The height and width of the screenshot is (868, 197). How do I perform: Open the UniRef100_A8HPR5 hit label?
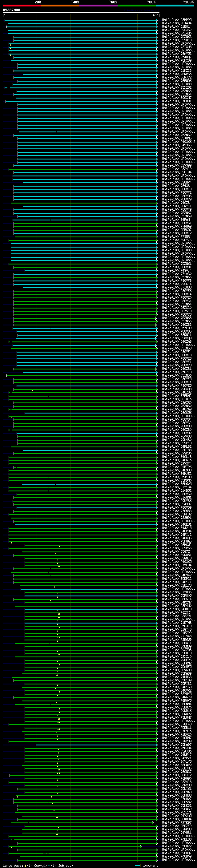click(176, 20)
